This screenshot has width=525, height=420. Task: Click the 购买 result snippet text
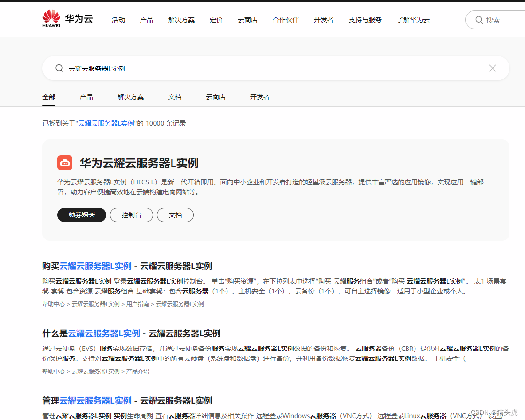click(274, 286)
